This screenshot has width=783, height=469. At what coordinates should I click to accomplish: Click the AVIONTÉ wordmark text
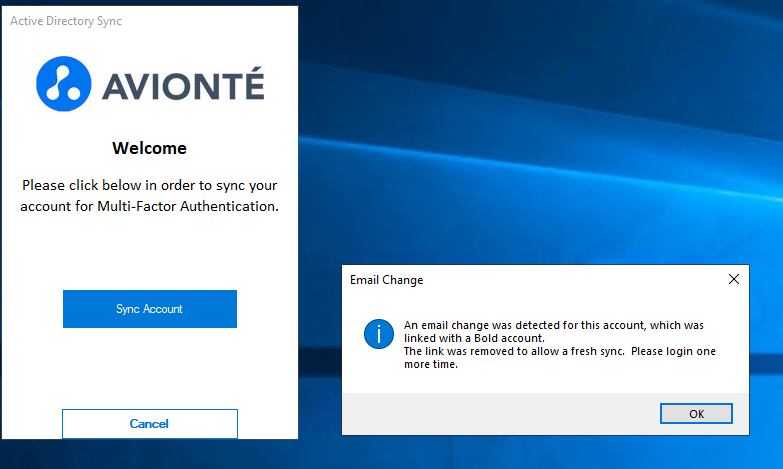pos(183,84)
